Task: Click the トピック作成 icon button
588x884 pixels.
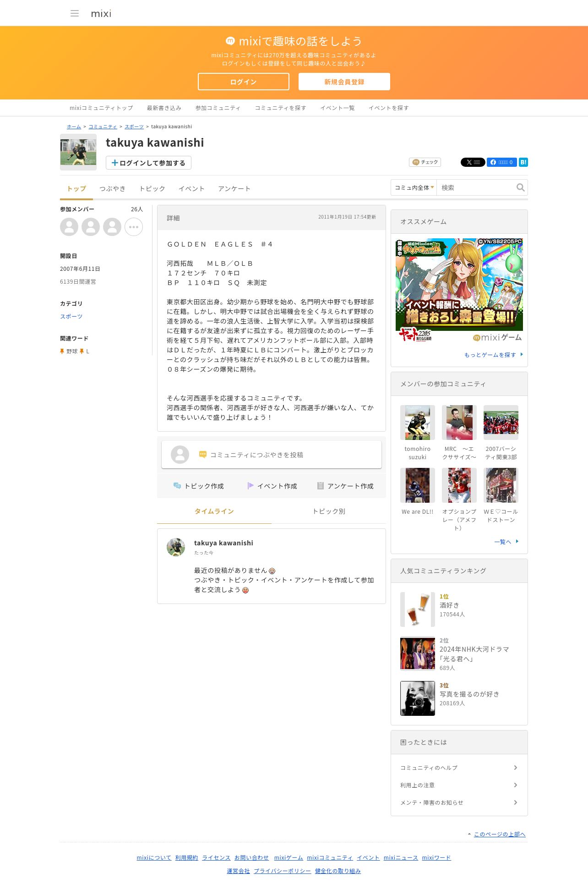Action: (x=198, y=486)
